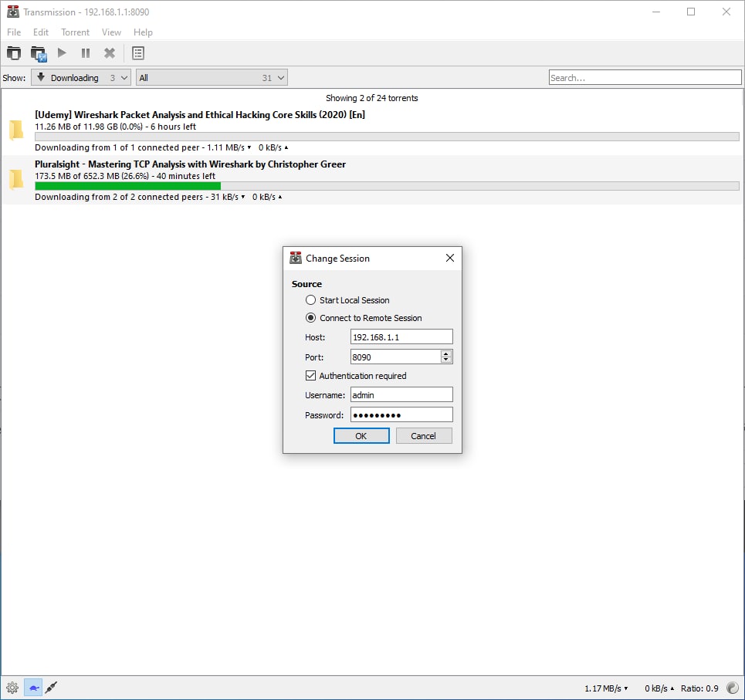Open the File menu
This screenshot has height=700, width=745.
coord(14,32)
